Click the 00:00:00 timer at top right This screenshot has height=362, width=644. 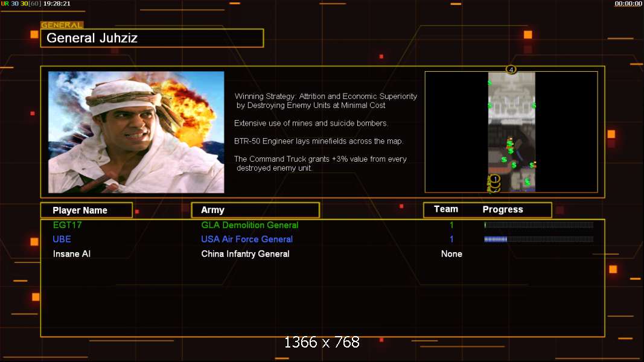click(x=628, y=4)
